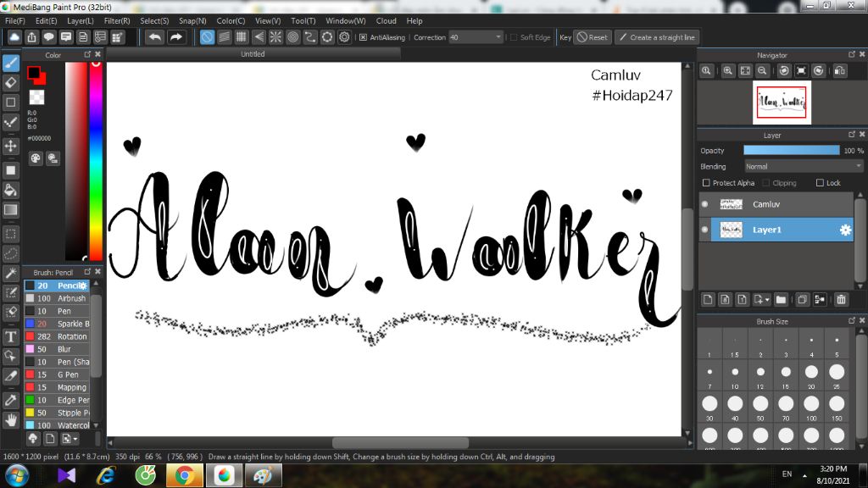Image resolution: width=868 pixels, height=488 pixels.
Task: Enable circle snap
Action: [x=292, y=37]
